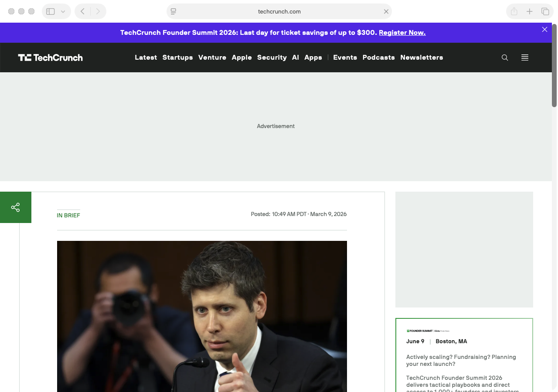
Task: Open the Sam Altman article photo
Action: [201, 317]
